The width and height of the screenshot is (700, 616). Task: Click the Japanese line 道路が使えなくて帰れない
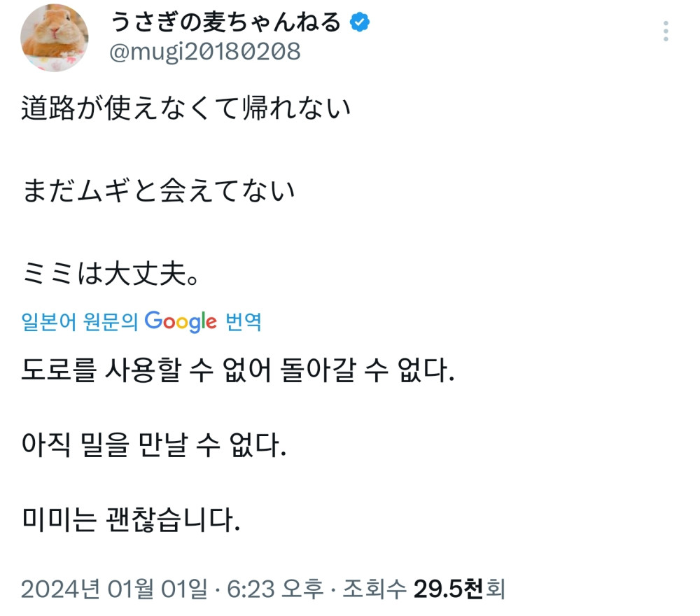pyautogui.click(x=185, y=108)
